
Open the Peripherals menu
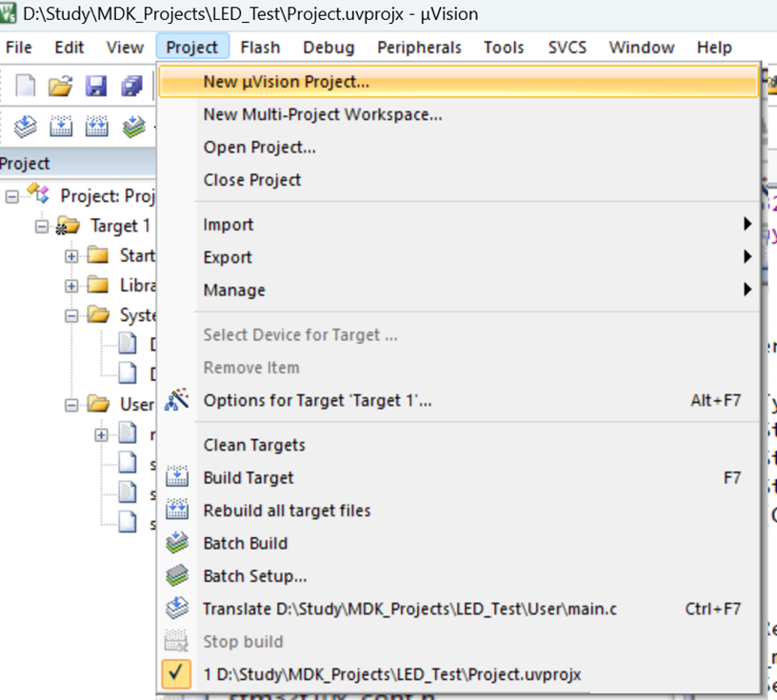[x=419, y=47]
